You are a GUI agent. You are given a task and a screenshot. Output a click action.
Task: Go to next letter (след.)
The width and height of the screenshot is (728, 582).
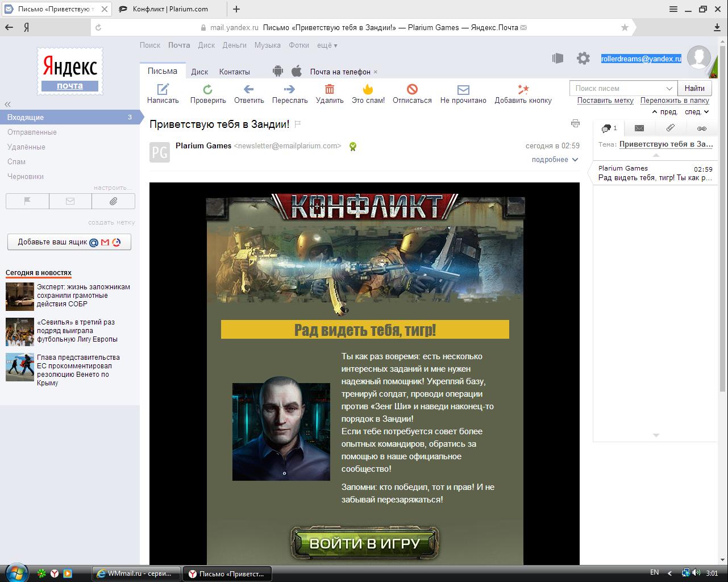(x=697, y=112)
